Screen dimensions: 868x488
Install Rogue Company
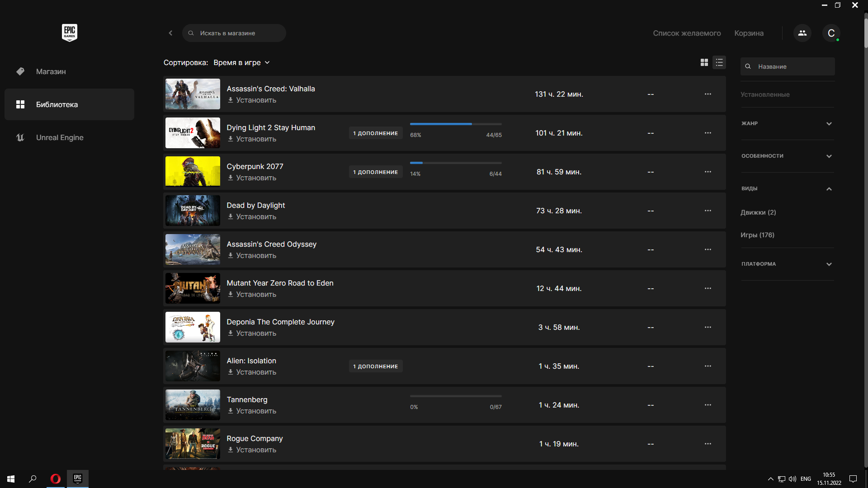pyautogui.click(x=252, y=450)
